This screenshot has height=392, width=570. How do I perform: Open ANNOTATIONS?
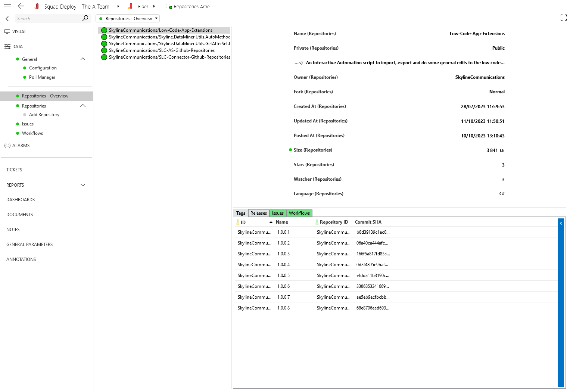pyautogui.click(x=21, y=259)
